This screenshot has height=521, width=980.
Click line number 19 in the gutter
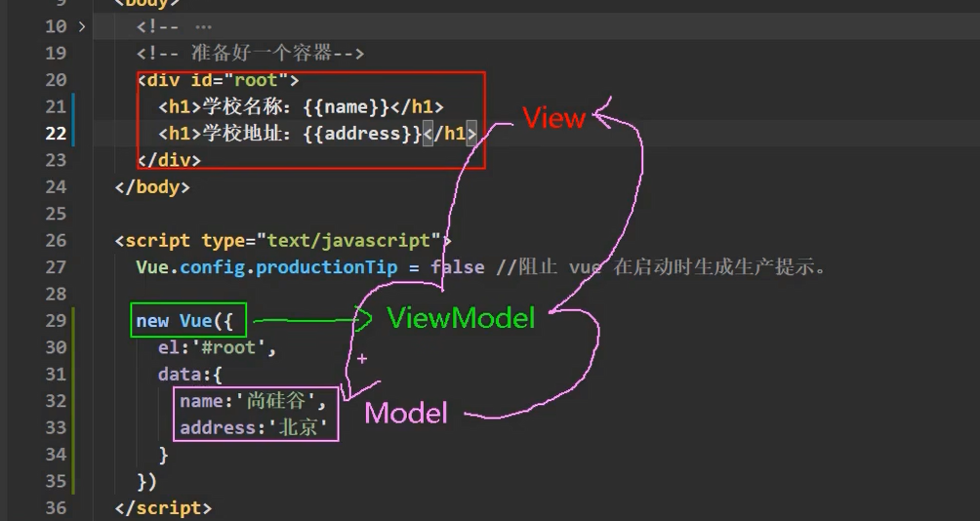[56, 53]
